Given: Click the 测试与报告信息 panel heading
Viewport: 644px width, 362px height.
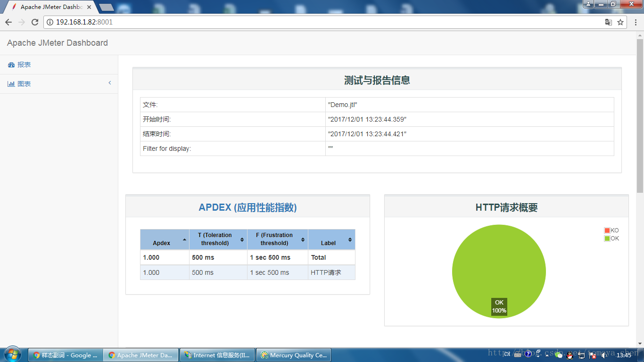Looking at the screenshot, I should tap(377, 80).
